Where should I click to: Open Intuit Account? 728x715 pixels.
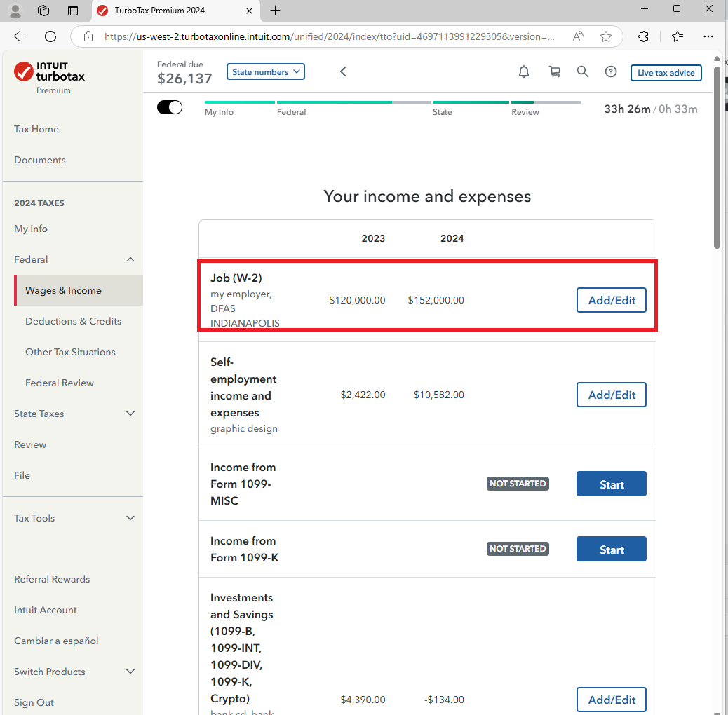(x=46, y=610)
